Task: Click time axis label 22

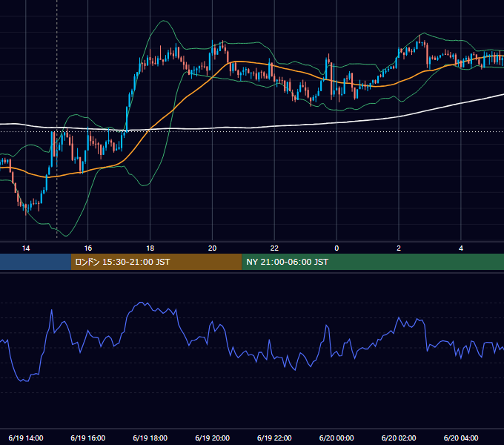Action: pyautogui.click(x=274, y=248)
